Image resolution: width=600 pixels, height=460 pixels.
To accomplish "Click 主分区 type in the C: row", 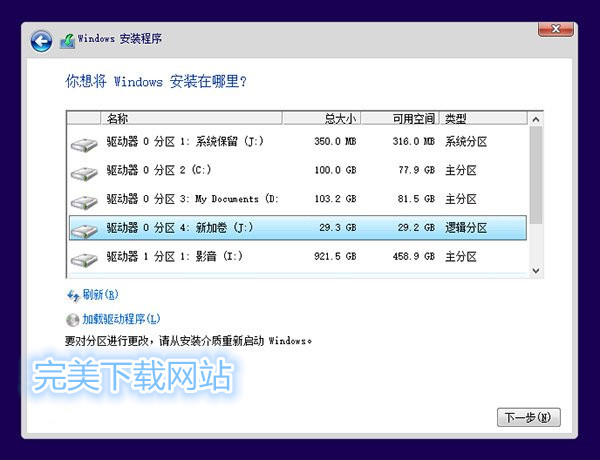I will [x=461, y=171].
